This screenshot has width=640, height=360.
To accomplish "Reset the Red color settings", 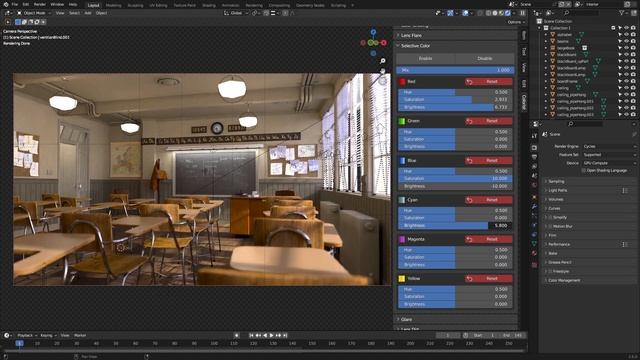I will [489, 82].
